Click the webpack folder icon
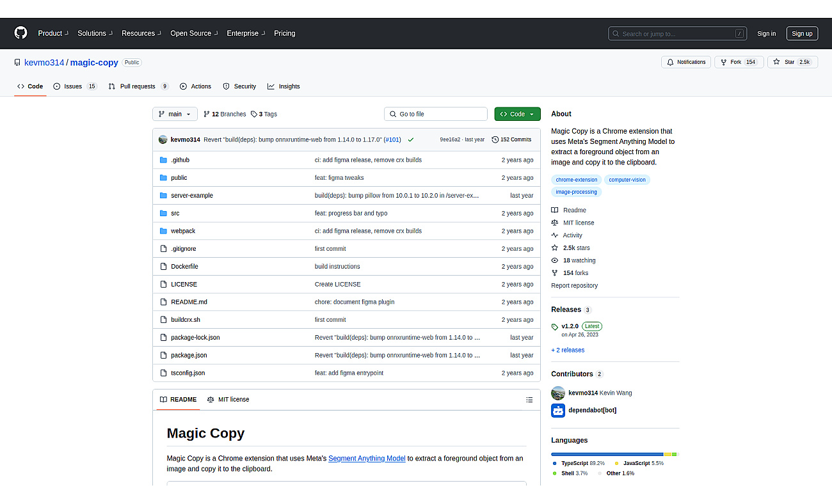This screenshot has height=504, width=832. click(x=163, y=231)
